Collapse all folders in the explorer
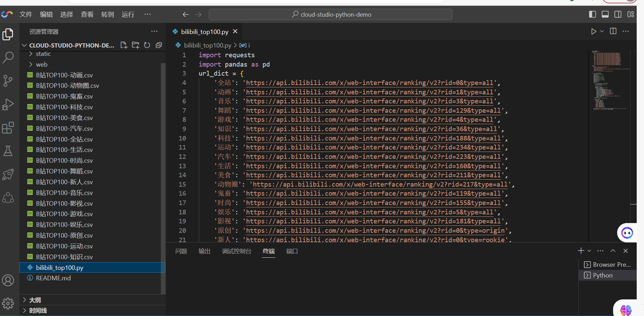This screenshot has height=316, width=644. pyautogui.click(x=159, y=45)
